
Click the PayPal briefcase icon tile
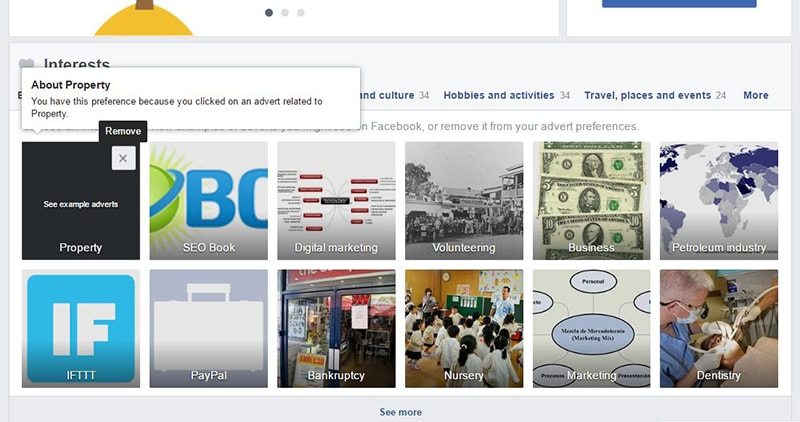pyautogui.click(x=208, y=329)
